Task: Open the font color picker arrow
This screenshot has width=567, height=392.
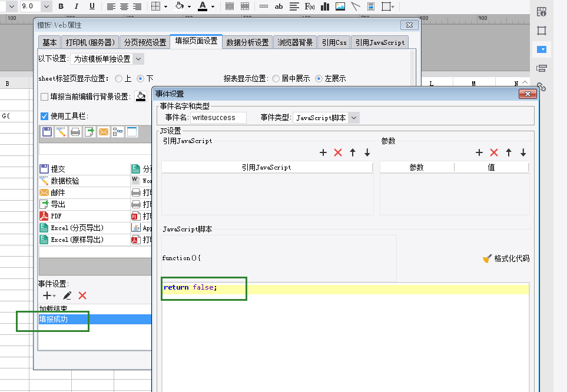Action: coord(213,6)
